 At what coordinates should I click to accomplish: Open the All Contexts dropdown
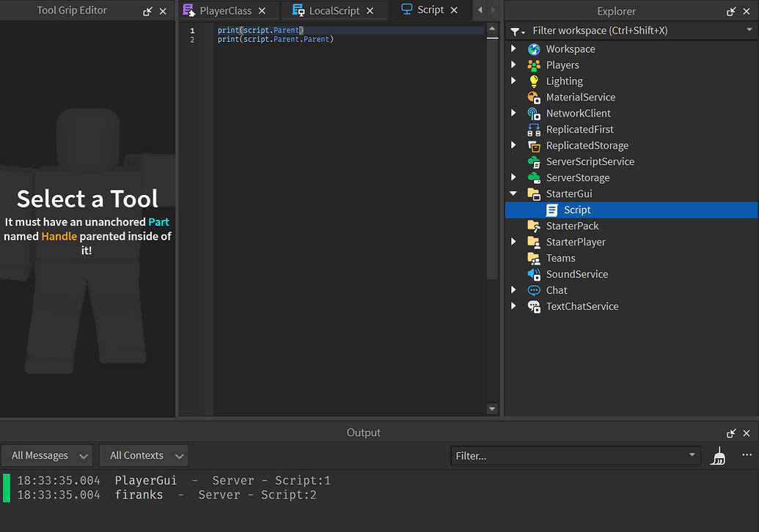click(x=143, y=455)
